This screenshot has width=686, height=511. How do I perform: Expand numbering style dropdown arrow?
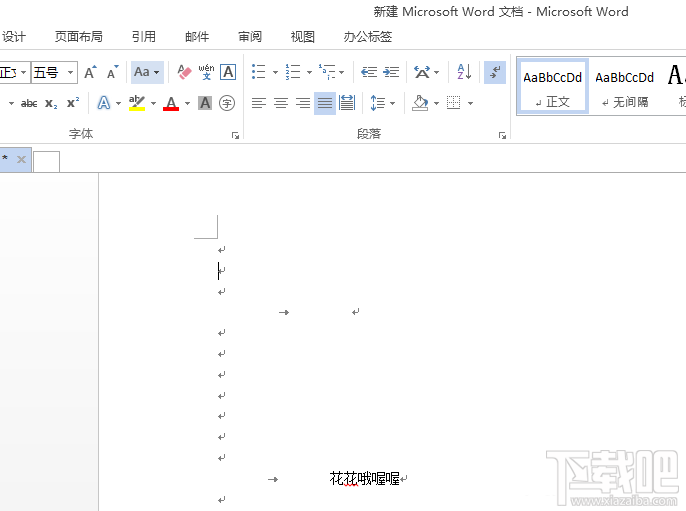click(309, 73)
